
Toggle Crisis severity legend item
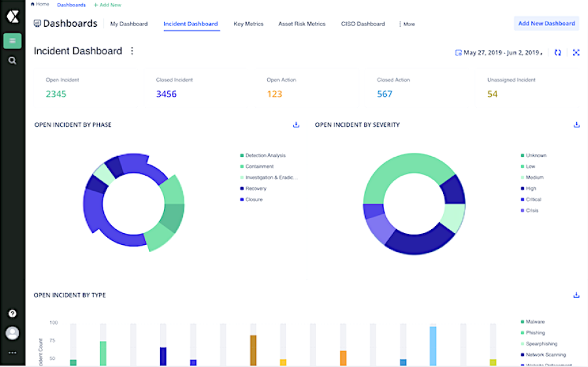(x=529, y=211)
